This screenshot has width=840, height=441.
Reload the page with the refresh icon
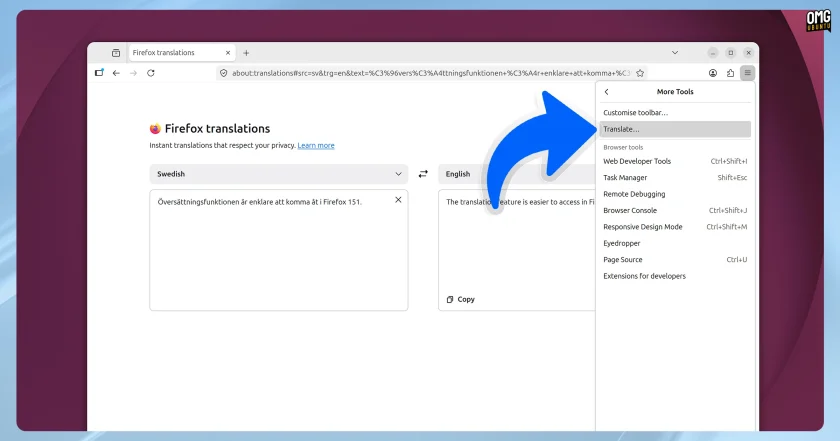click(x=151, y=73)
